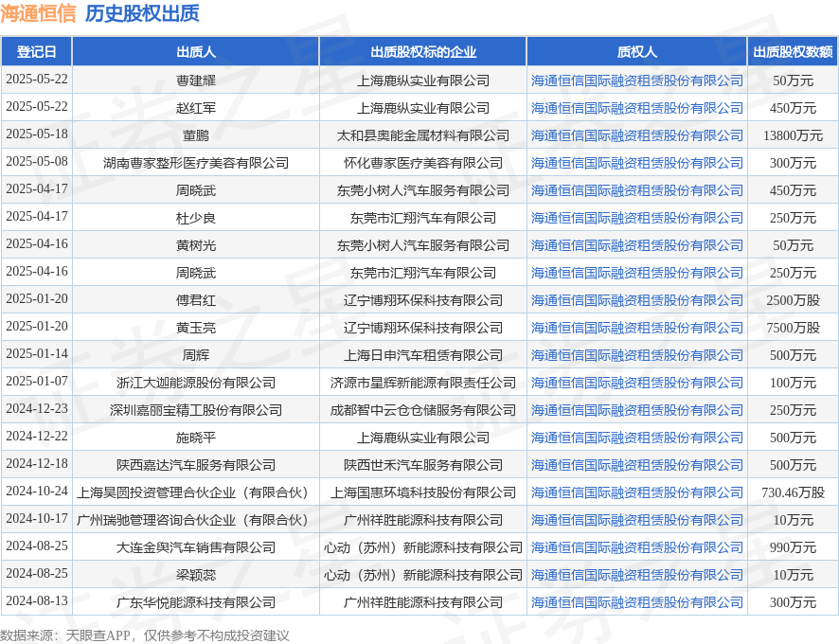Click the amount 7500万股
Image resolution: width=839 pixels, height=644 pixels.
(x=793, y=328)
